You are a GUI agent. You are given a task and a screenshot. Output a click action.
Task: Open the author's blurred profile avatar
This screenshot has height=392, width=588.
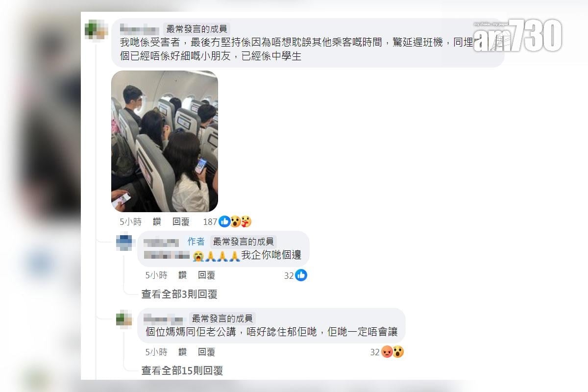click(x=124, y=242)
